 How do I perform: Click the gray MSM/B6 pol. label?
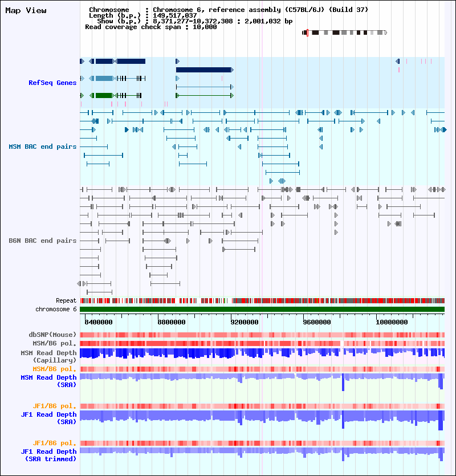click(x=54, y=343)
